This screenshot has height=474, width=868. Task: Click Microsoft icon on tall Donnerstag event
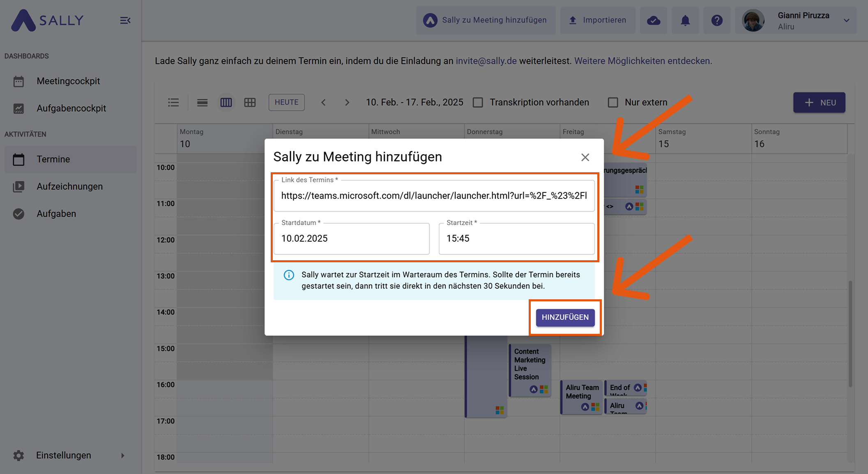tap(500, 410)
